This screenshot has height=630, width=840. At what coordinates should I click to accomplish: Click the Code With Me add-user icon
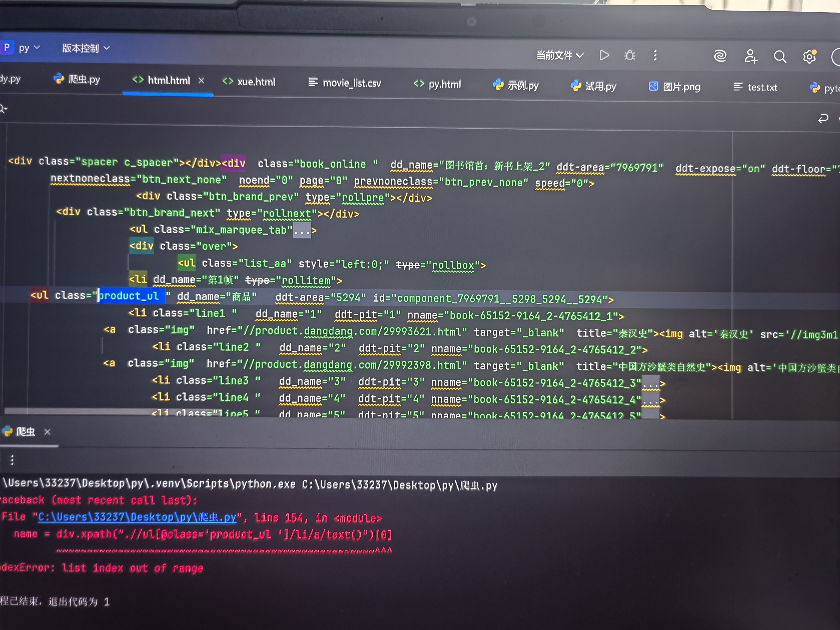click(x=750, y=57)
